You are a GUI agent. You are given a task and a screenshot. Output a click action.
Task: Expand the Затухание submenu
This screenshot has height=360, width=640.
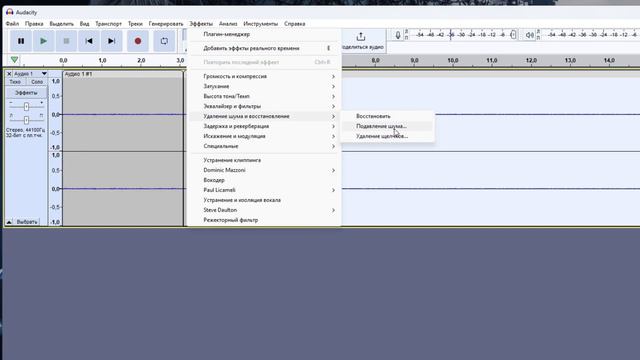click(264, 87)
